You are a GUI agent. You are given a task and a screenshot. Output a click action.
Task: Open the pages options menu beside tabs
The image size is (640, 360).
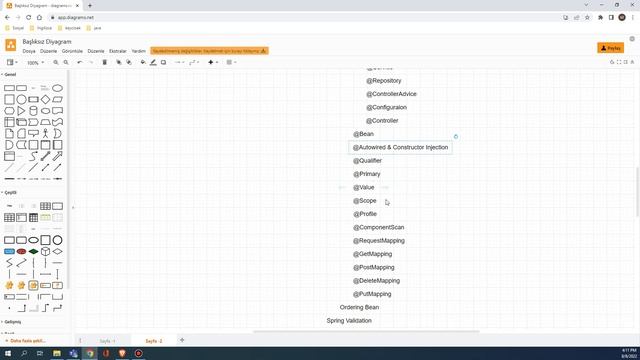tap(80, 340)
